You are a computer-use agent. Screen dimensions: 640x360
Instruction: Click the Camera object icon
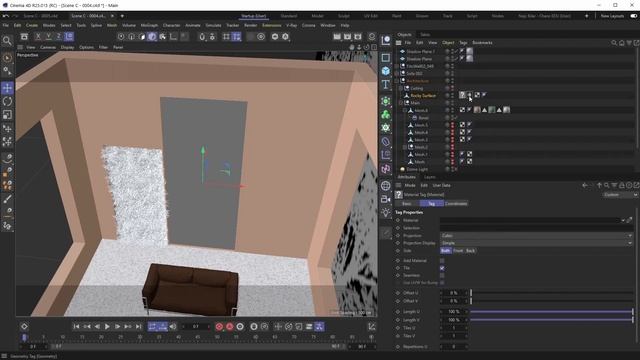386,199
